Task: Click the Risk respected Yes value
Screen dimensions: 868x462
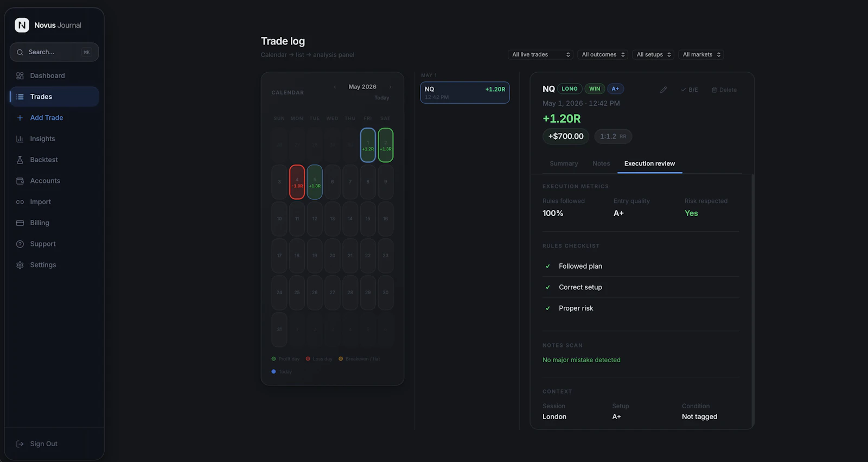Action: [x=691, y=213]
